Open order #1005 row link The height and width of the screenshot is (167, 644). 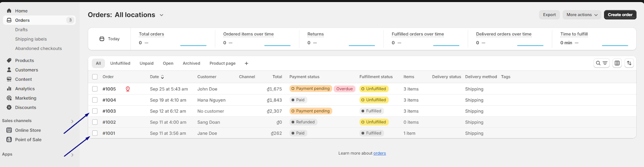109,89
